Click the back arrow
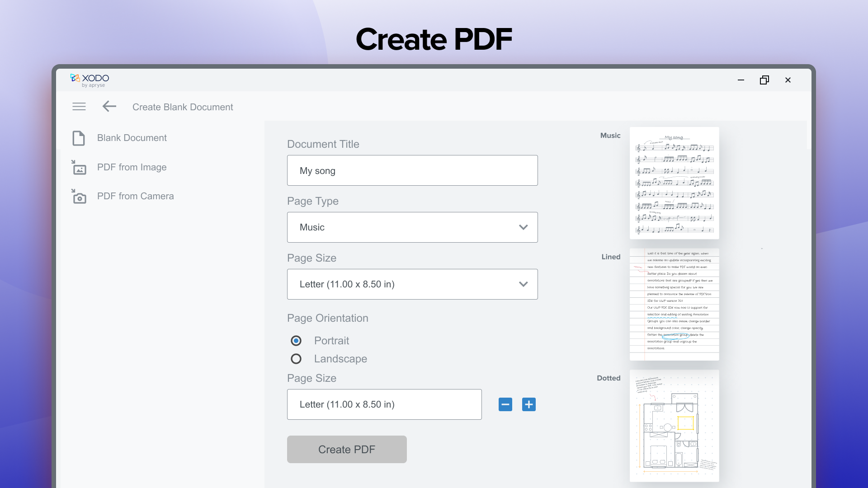This screenshot has height=488, width=868. [x=108, y=106]
